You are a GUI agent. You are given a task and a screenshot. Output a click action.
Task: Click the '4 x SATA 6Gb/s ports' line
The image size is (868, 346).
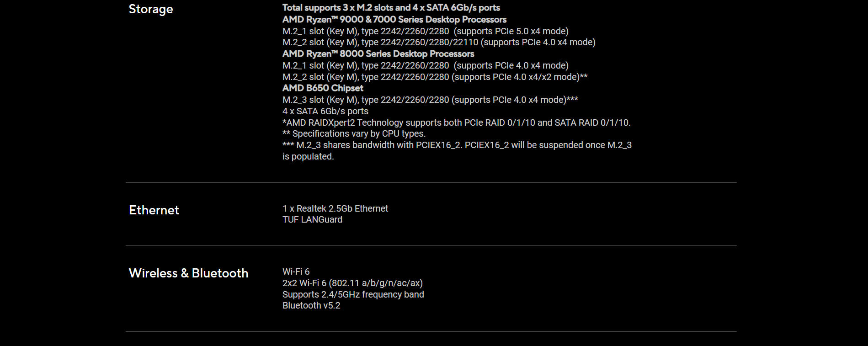[x=325, y=111]
